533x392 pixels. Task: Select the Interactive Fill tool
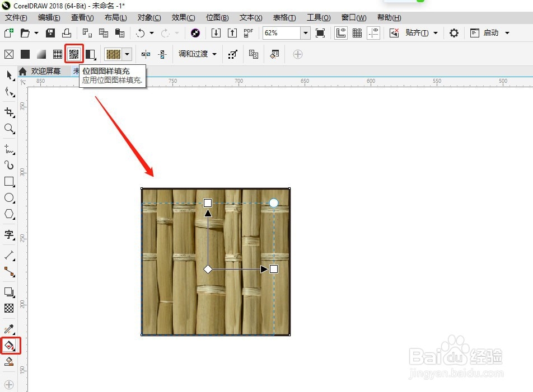10,346
